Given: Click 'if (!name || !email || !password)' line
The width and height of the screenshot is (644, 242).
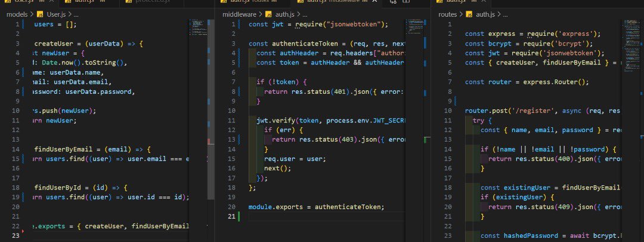Looking at the screenshot, I should tap(549, 149).
